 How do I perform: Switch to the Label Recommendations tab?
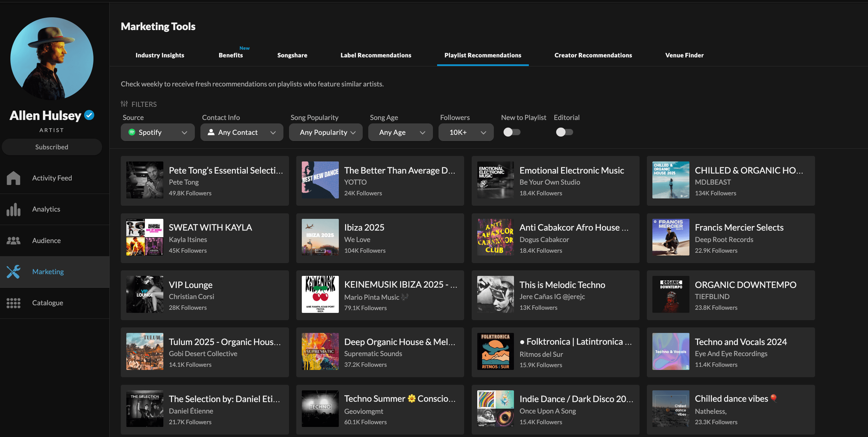(376, 55)
